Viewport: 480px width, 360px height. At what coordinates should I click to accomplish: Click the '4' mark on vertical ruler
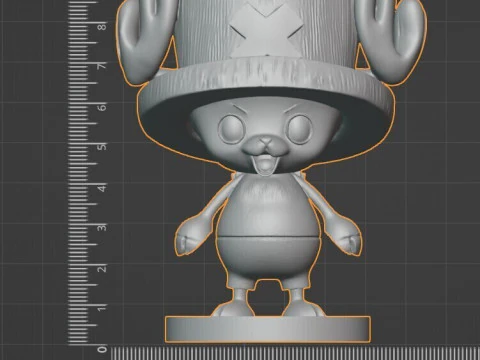tap(102, 188)
